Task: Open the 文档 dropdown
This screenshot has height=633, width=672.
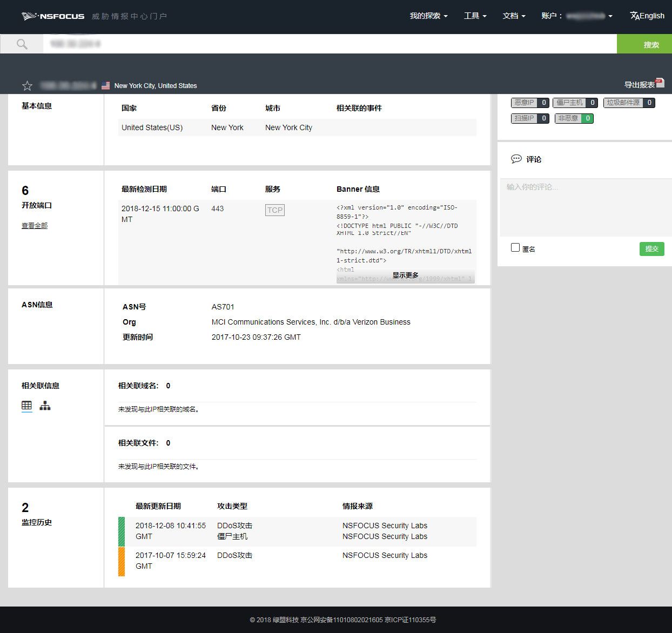Action: coord(514,16)
